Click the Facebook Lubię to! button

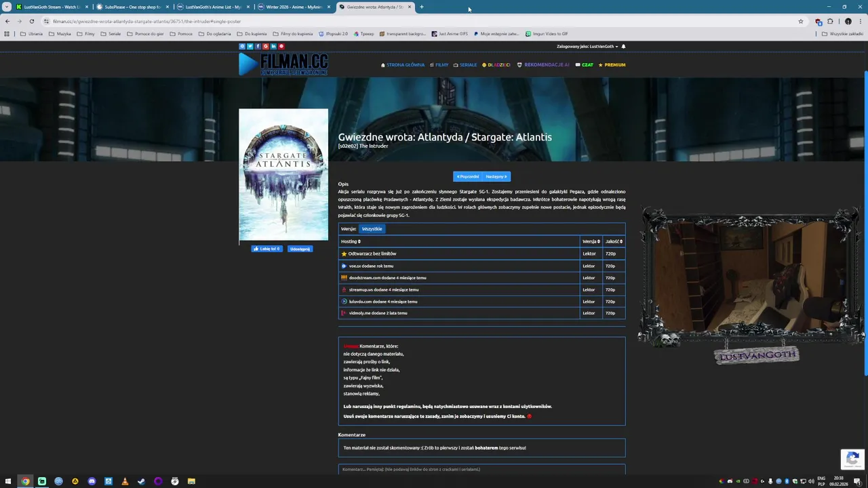267,249
